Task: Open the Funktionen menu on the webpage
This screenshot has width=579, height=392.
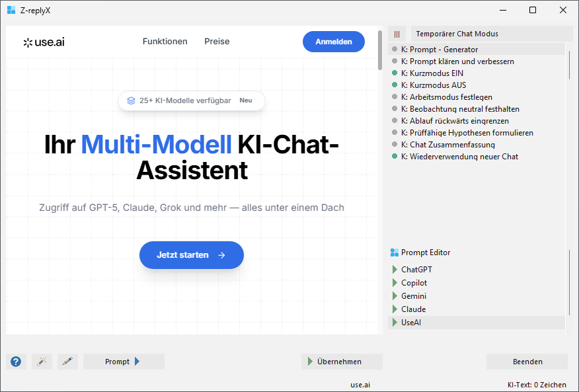Action: pos(165,42)
